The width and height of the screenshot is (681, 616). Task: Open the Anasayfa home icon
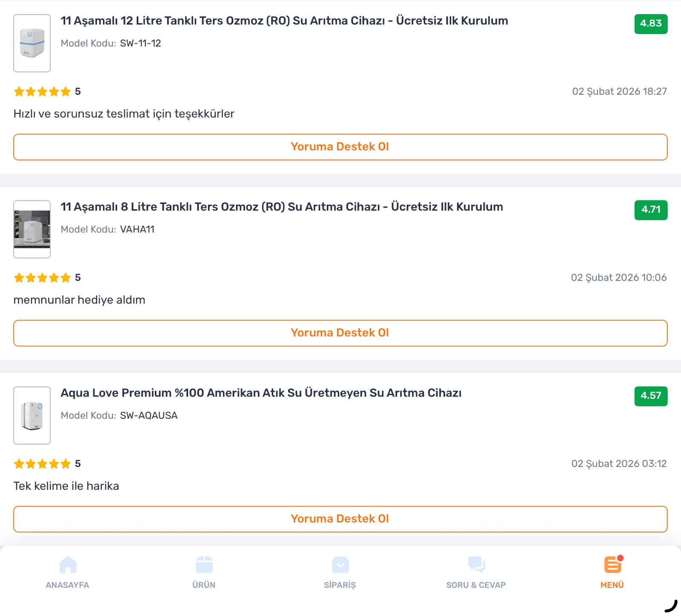pyautogui.click(x=68, y=565)
